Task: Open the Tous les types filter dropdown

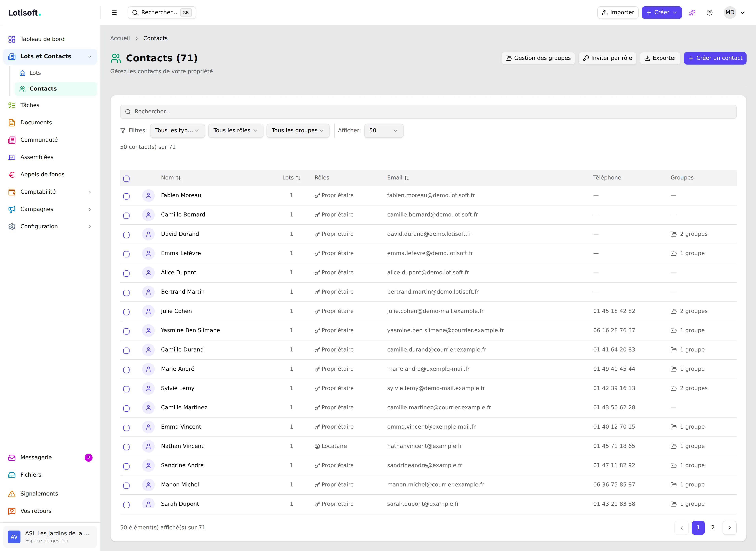Action: pyautogui.click(x=178, y=130)
